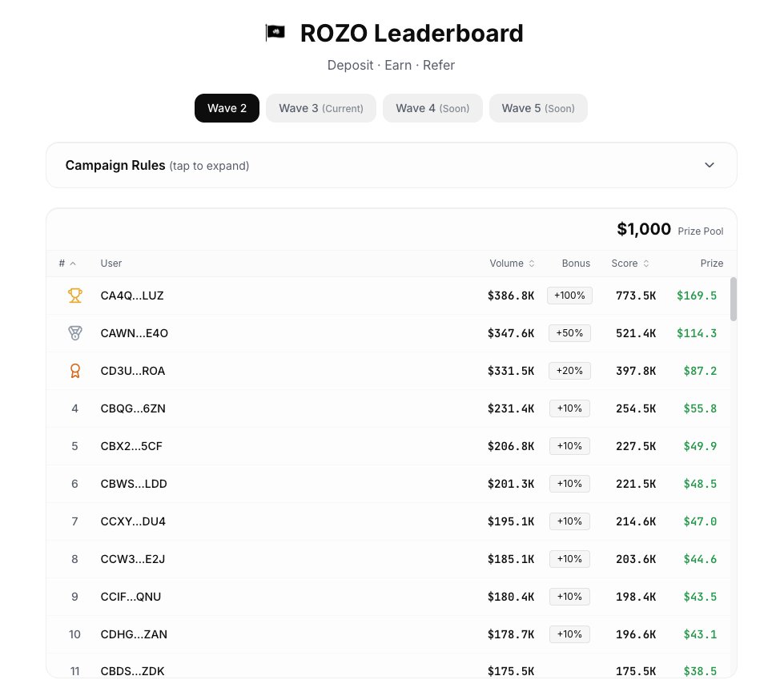Click the user CA4Q...LUZ
Viewport: 784px width, 692px height.
[132, 296]
